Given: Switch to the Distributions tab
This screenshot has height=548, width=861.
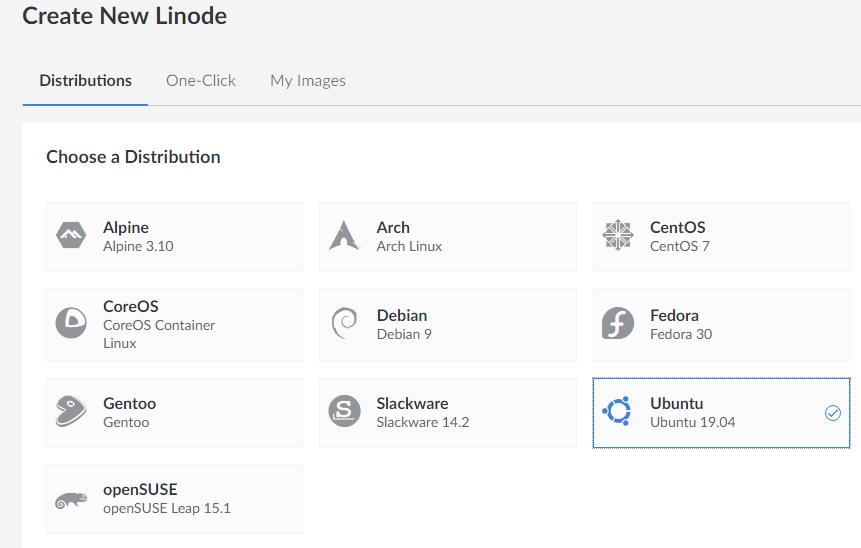Looking at the screenshot, I should coord(86,81).
